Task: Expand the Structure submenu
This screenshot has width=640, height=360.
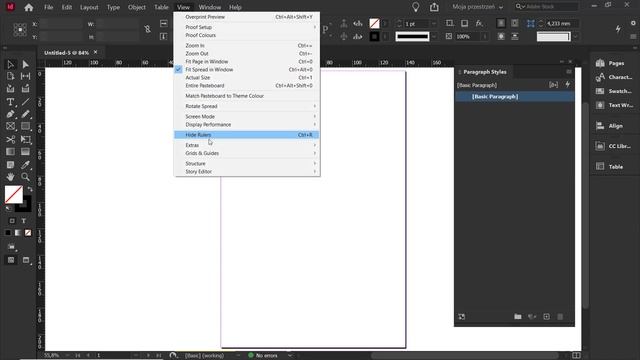Action: point(247,164)
